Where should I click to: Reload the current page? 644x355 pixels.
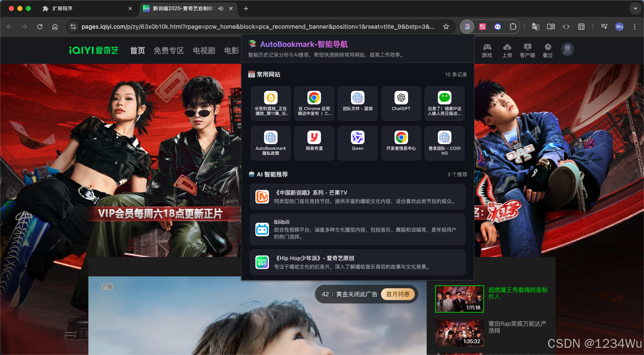40,27
